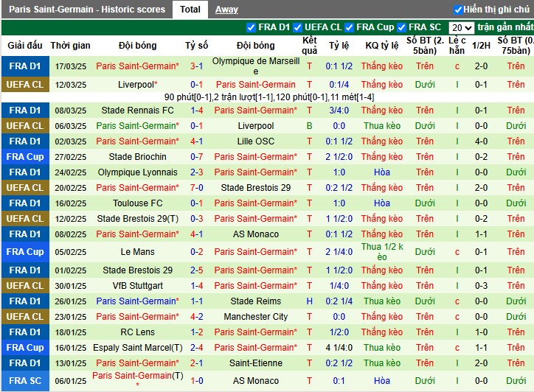Select Liverpool as away team on 06/03/25
Viewport: 534px width, 392px height.
256,126
